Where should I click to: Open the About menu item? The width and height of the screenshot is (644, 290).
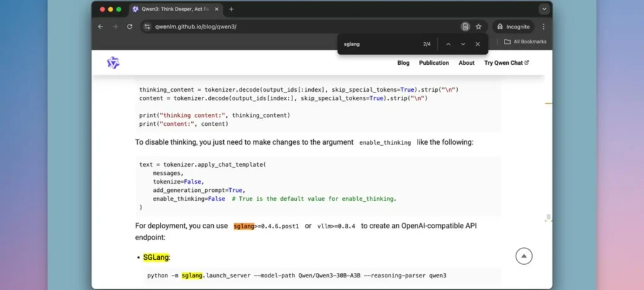pos(467,63)
